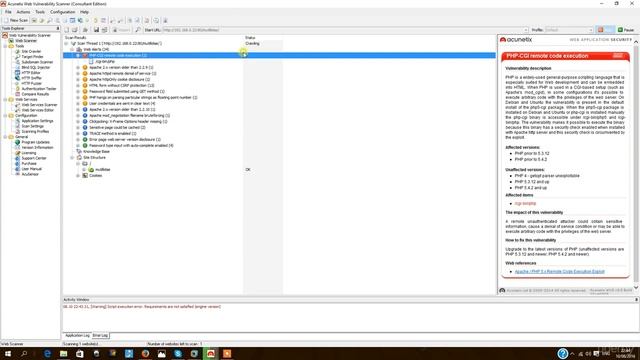Open the HTTP Sniffer tool
This screenshot has height=360, width=640.
pos(31,78)
